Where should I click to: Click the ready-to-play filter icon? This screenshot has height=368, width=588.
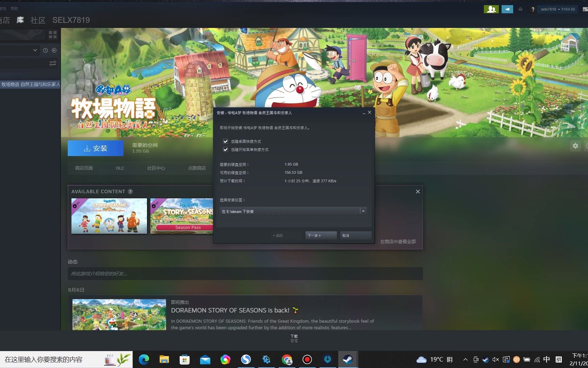(54, 50)
